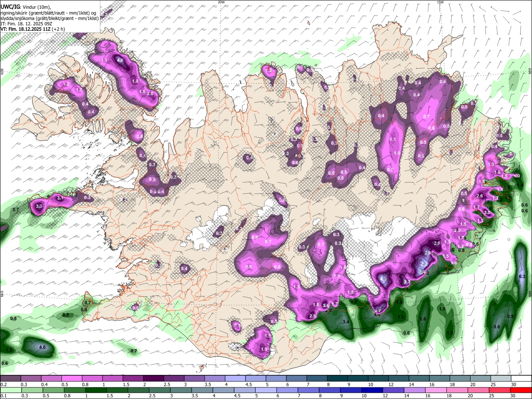532x399 pixels.
Task: Click the '15W' longitude label at the top
Action: (440, 2)
